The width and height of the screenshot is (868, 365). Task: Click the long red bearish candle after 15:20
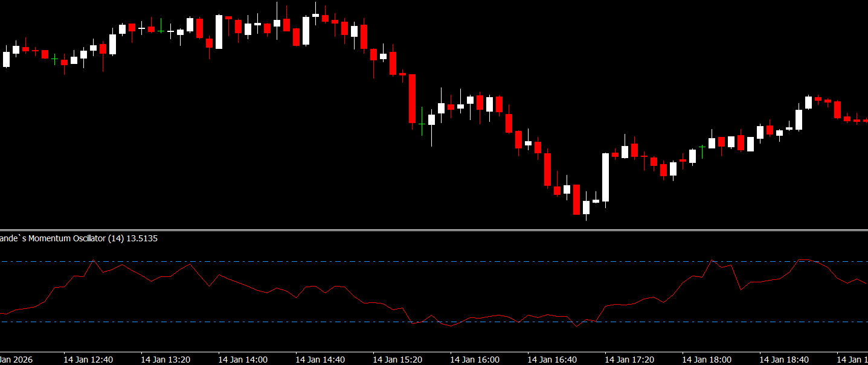point(413,98)
